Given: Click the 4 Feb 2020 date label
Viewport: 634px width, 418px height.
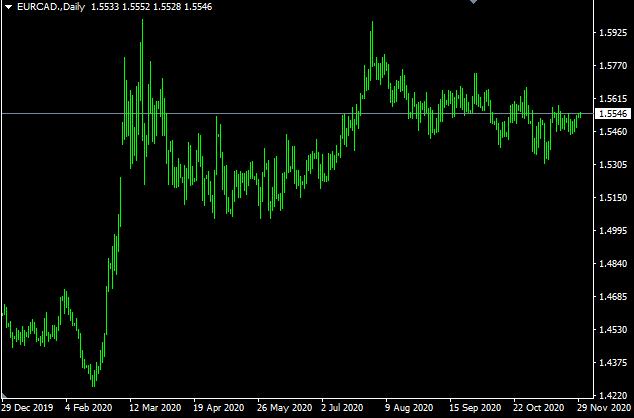Looking at the screenshot, I should 89,407.
